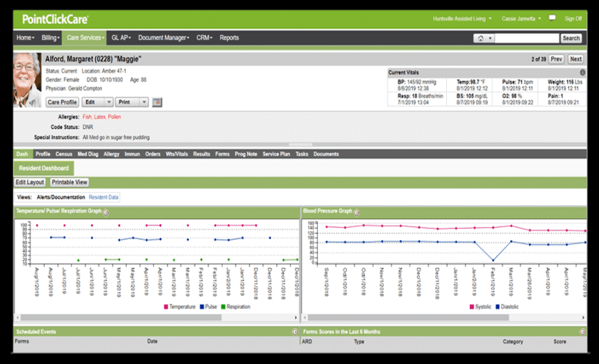Switch to the Dash tab

tap(22, 154)
